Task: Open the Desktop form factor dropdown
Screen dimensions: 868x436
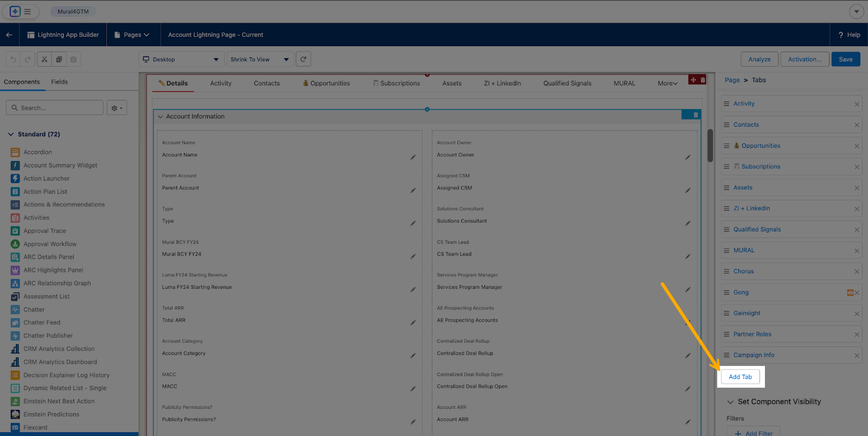Action: [181, 59]
